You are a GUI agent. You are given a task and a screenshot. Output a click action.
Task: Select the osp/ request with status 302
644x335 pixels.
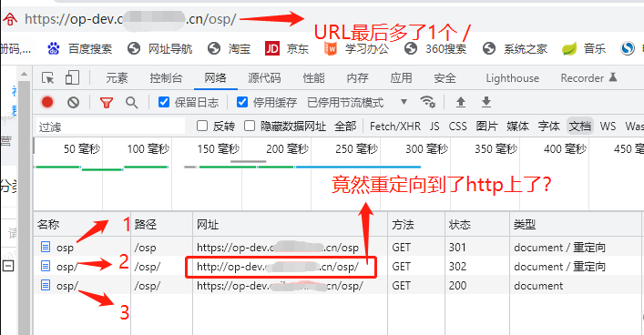(338, 266)
